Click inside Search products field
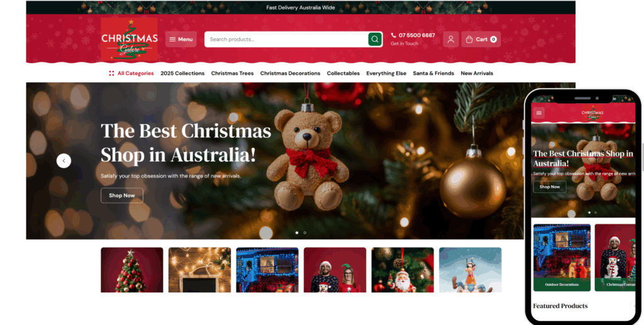 click(286, 40)
